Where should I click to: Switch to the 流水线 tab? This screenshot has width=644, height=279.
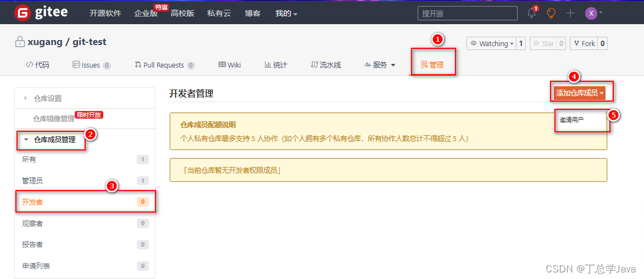tap(326, 65)
